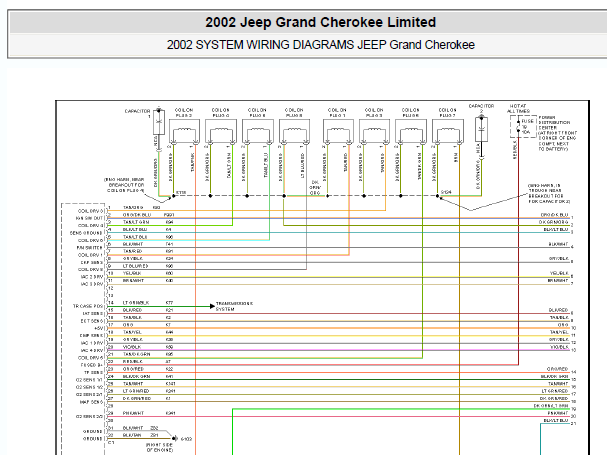The image size is (607, 455).
Task: Click the 'TR CASE POS' terminal label
Action: tap(88, 306)
